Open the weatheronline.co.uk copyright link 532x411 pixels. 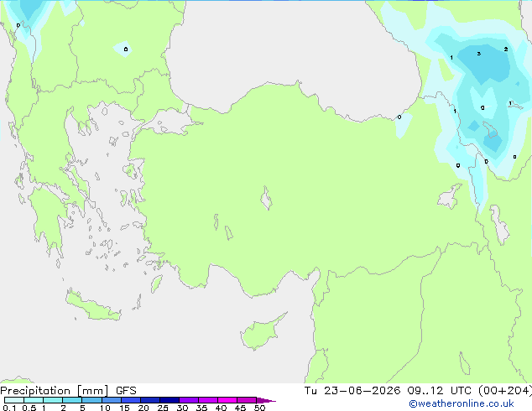pyautogui.click(x=462, y=403)
